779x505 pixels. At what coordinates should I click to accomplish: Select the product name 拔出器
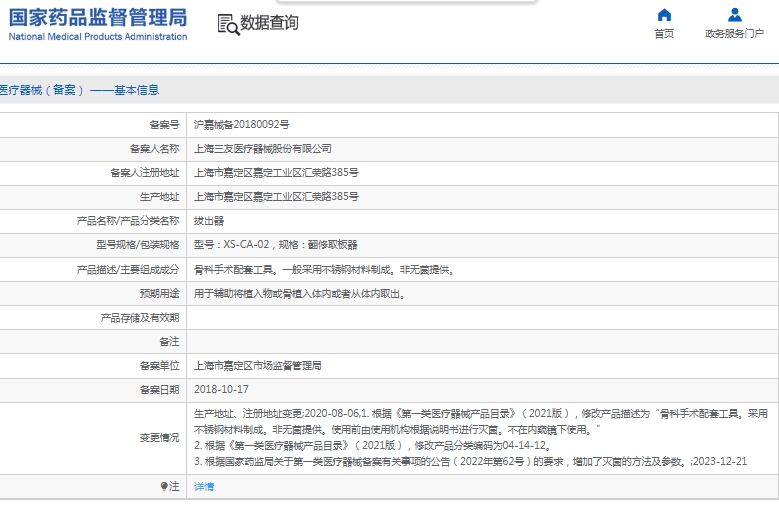pos(209,221)
